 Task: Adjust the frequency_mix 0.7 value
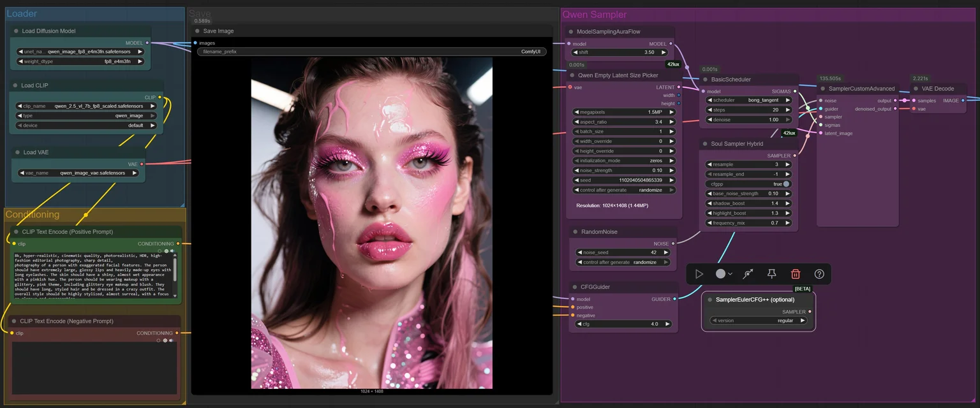click(749, 223)
